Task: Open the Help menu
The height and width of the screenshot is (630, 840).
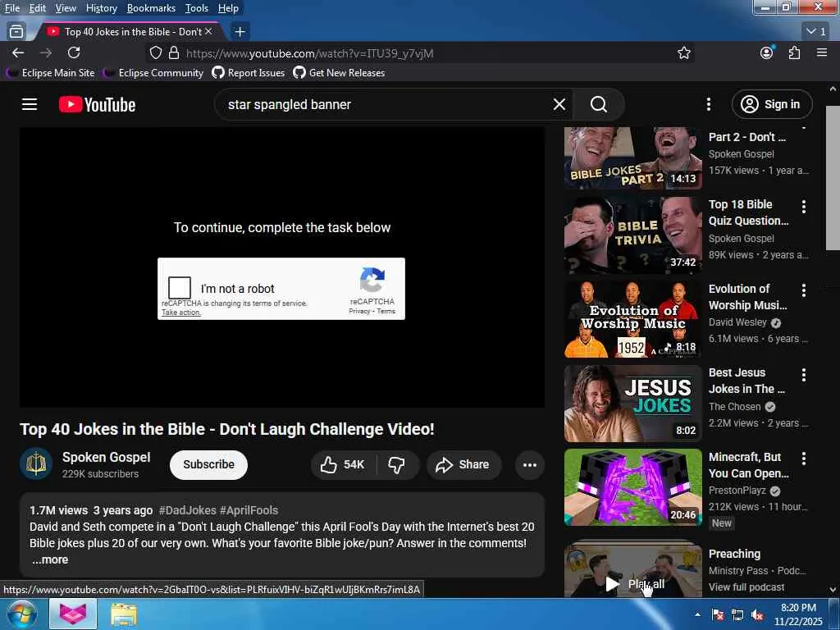Action: tap(228, 8)
